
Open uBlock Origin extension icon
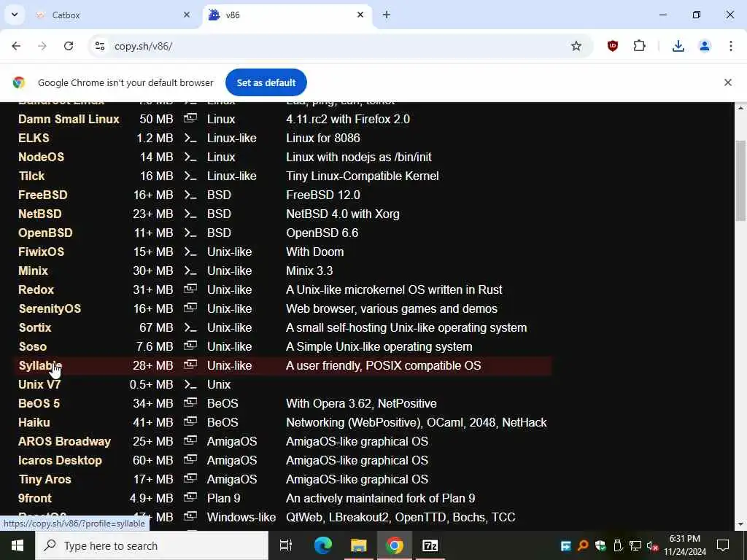(x=613, y=46)
